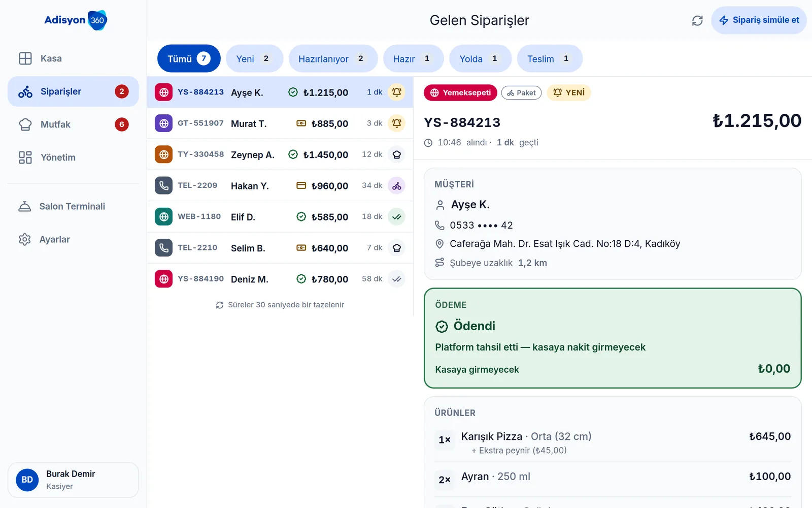
Task: Click chef hat status for Zeynep A.
Action: coord(396,154)
